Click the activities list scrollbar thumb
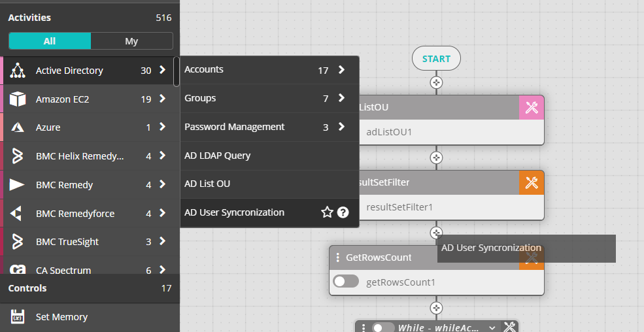644x332 pixels. [x=176, y=71]
